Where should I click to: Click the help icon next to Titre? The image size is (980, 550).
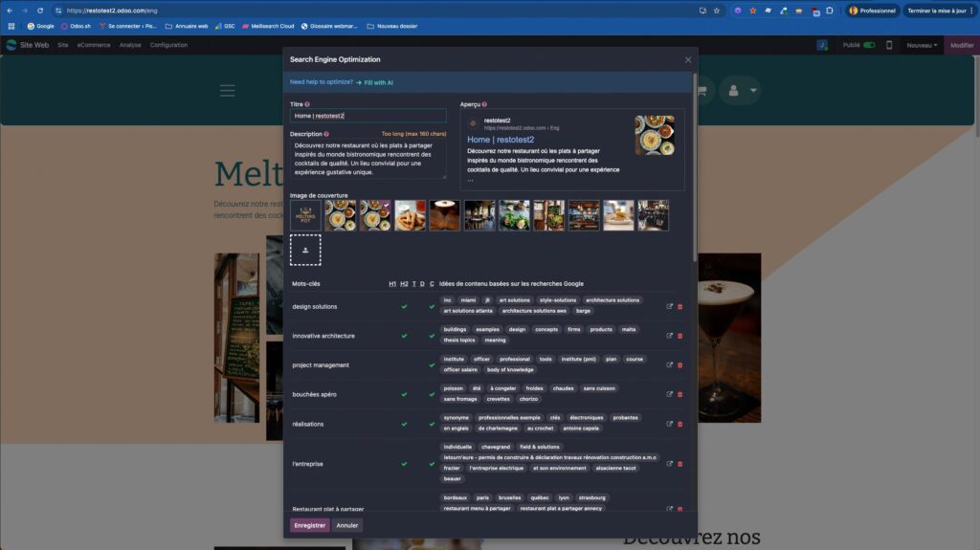(307, 104)
